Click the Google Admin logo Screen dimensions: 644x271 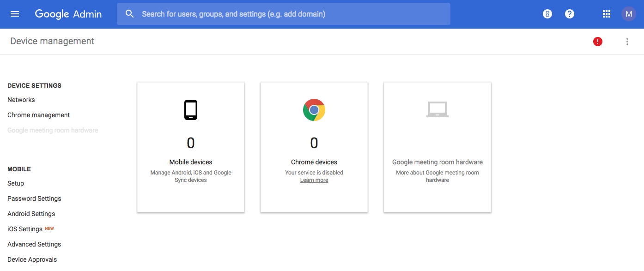coord(68,14)
